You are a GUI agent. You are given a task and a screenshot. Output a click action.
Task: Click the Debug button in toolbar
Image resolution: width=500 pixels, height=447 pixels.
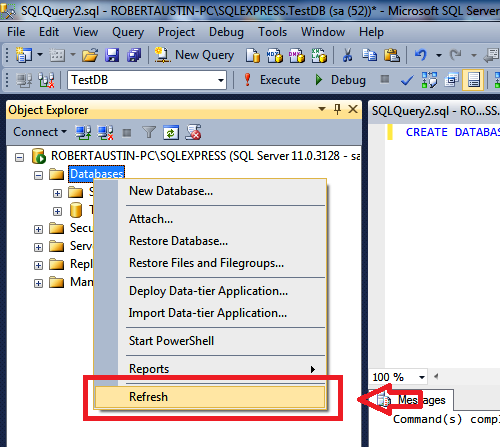click(x=340, y=80)
